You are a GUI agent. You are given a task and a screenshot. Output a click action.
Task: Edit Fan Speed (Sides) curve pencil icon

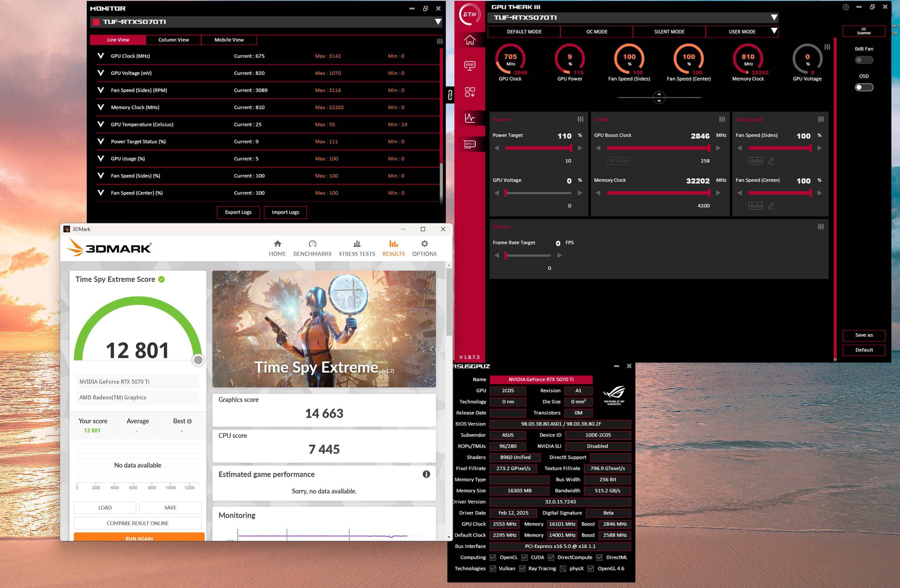(771, 161)
